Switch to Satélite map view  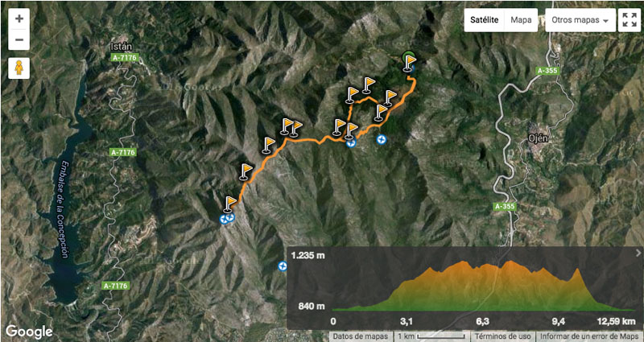point(485,19)
